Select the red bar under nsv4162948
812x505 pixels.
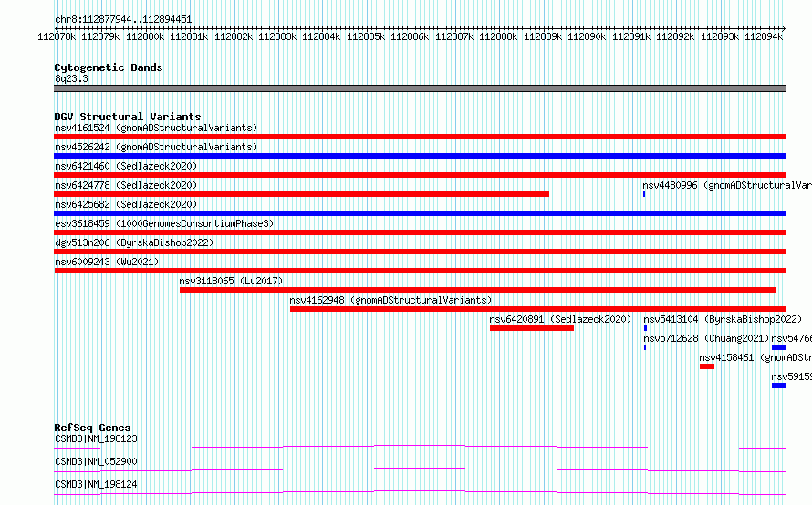click(x=538, y=309)
